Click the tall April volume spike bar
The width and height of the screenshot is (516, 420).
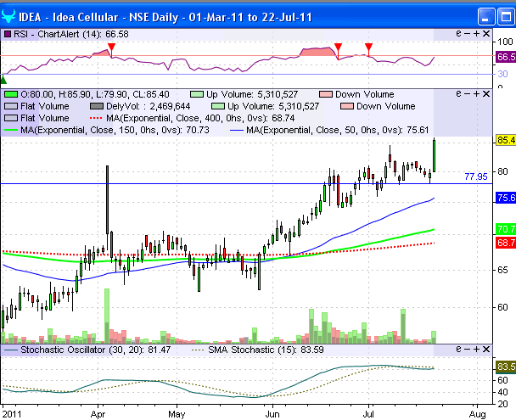click(x=107, y=316)
